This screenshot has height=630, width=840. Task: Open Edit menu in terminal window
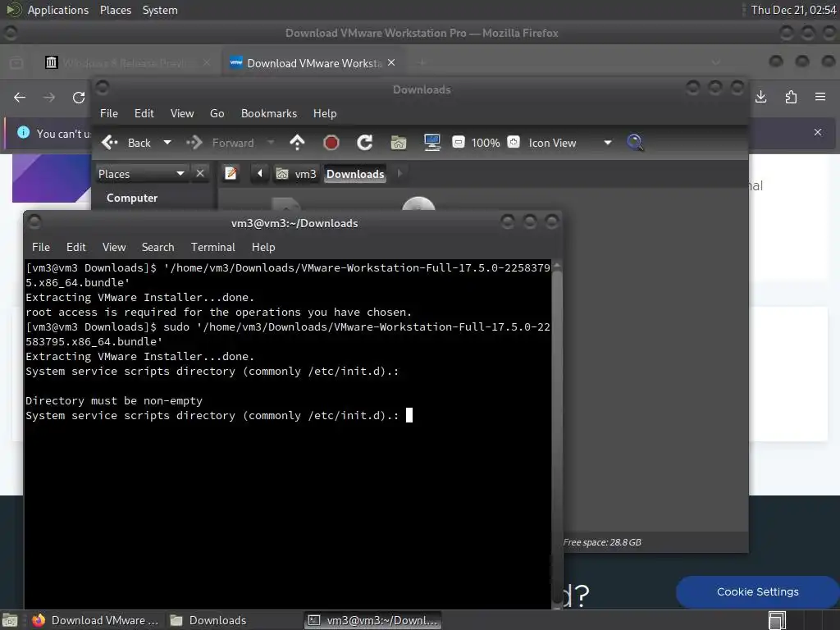tap(76, 247)
